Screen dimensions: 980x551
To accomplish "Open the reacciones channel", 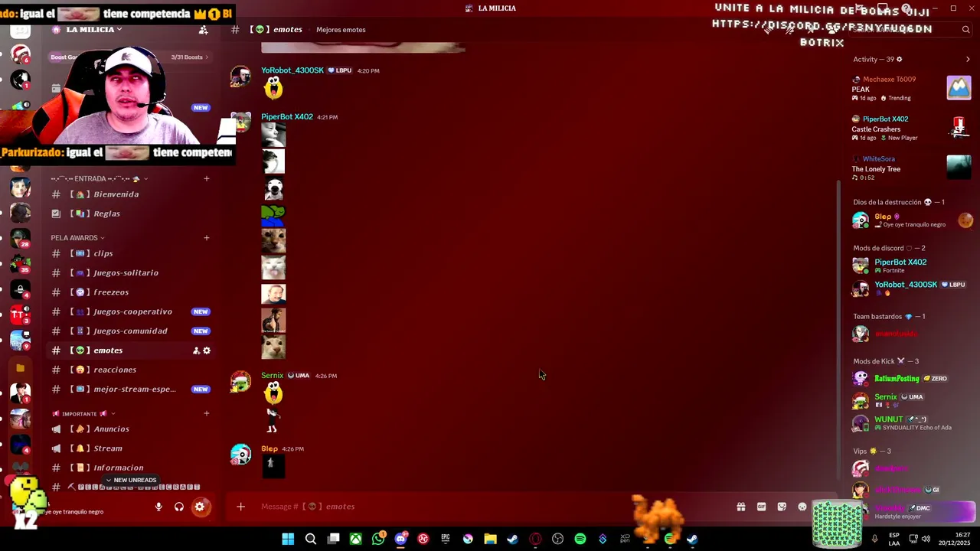I will 130,370.
